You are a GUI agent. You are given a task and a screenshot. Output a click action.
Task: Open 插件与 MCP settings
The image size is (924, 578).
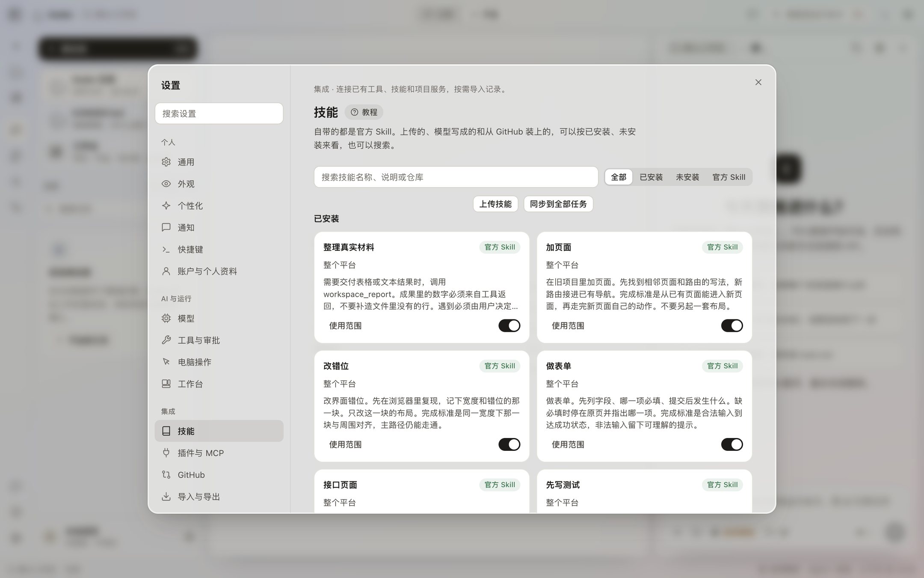(x=219, y=453)
